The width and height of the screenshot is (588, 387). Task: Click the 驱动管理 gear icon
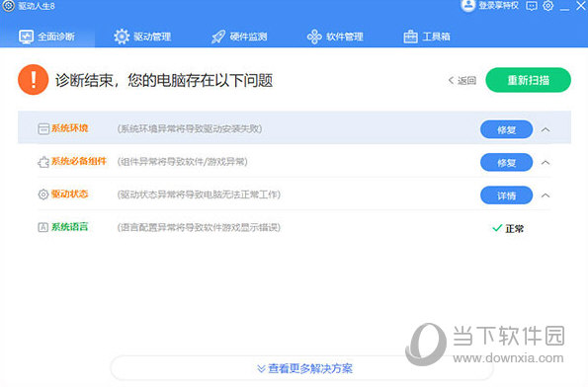point(122,37)
